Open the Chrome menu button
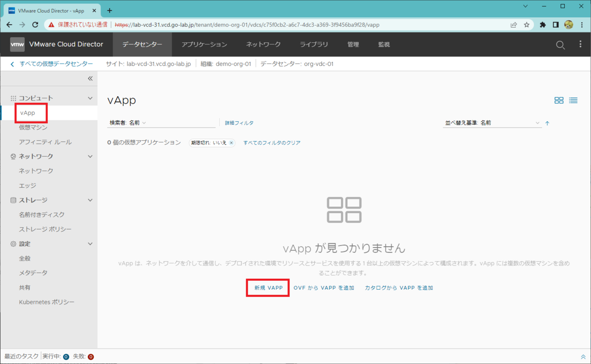 click(582, 25)
